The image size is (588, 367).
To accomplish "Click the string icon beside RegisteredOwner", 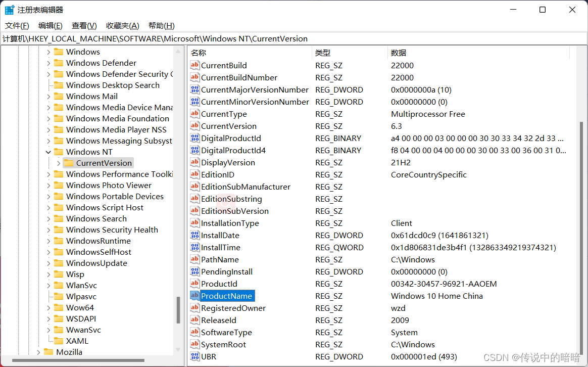I will [x=194, y=308].
